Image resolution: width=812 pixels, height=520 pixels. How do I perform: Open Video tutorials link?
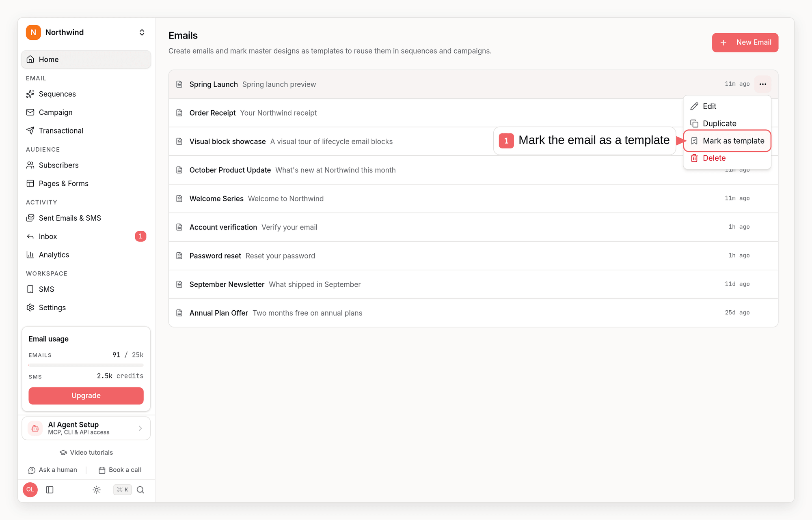click(86, 453)
